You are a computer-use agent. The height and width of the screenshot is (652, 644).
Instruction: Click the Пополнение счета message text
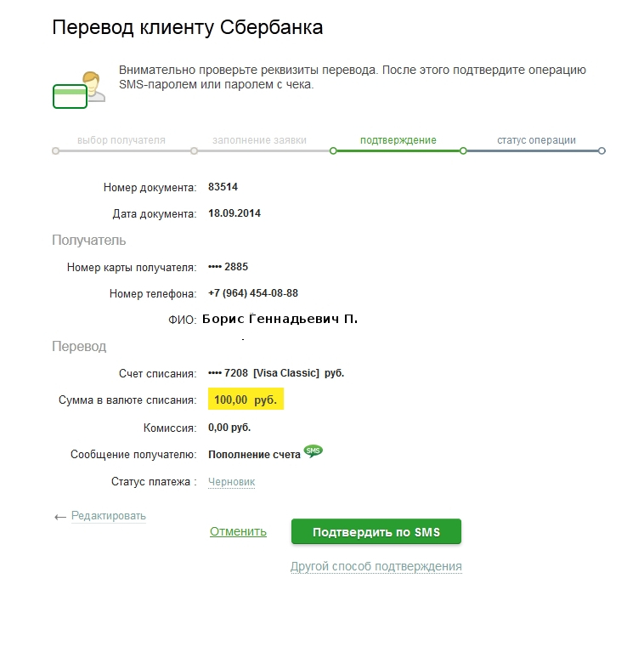tap(254, 455)
